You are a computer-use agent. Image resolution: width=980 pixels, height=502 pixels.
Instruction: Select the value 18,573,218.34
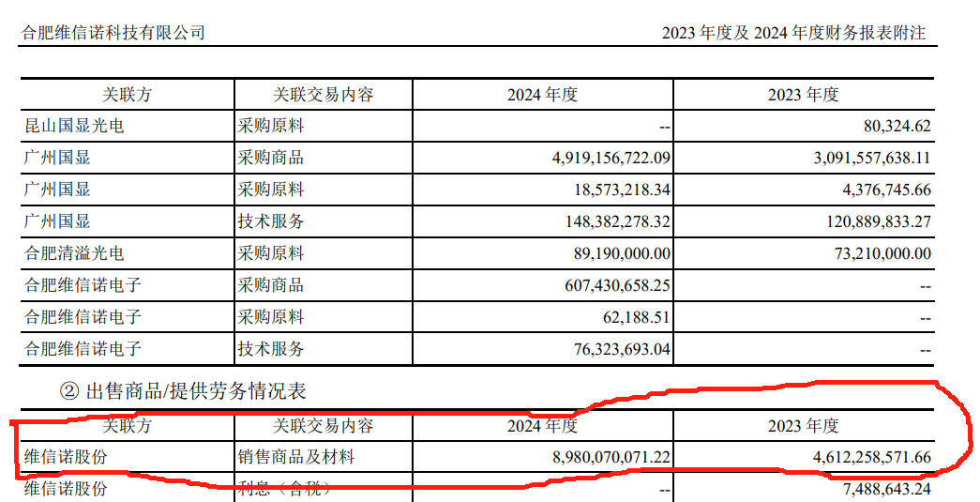(x=623, y=190)
